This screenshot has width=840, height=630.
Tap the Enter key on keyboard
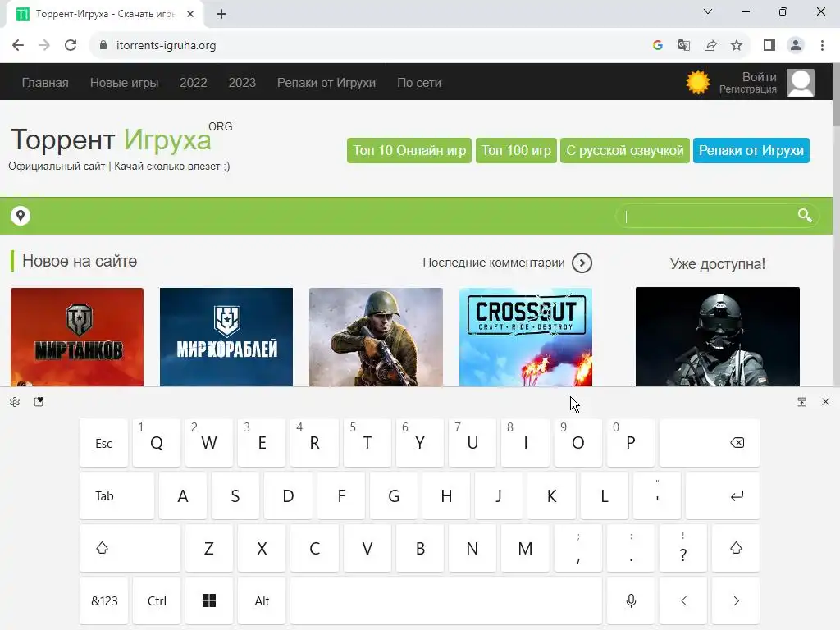(x=723, y=496)
